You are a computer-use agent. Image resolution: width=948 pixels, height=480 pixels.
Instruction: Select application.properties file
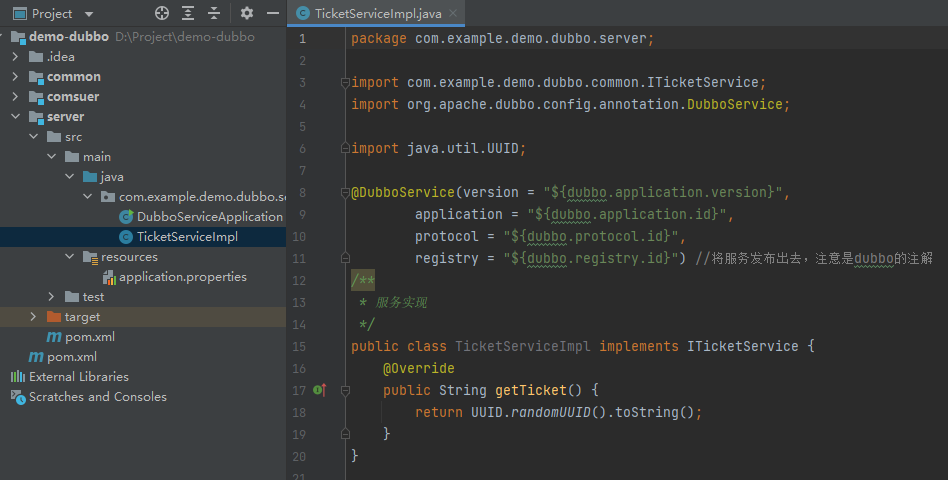pyautogui.click(x=182, y=277)
